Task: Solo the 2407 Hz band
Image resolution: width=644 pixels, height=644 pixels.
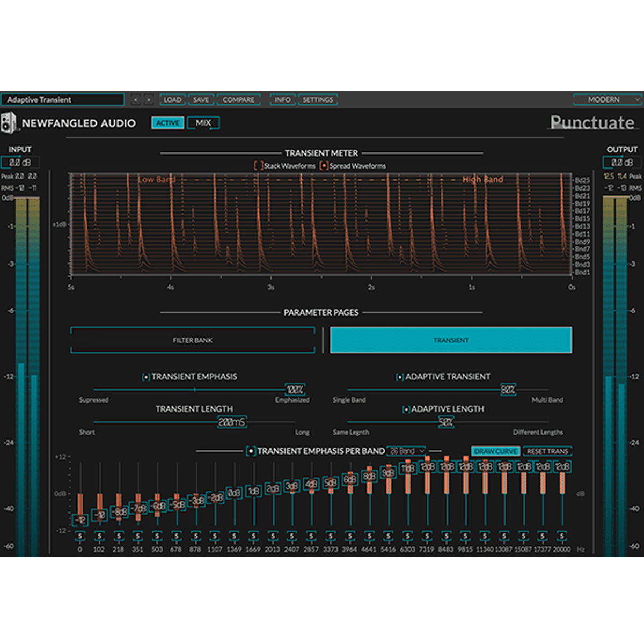Action: point(292,536)
